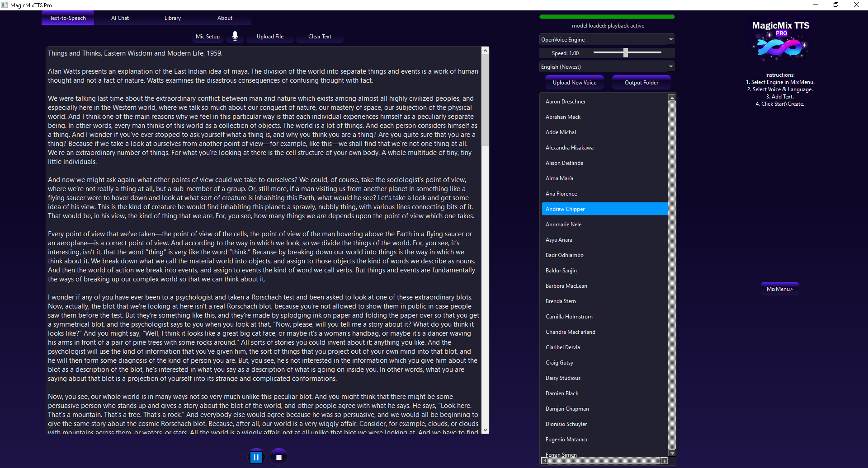Click the green model loaded progress bar

point(607,17)
